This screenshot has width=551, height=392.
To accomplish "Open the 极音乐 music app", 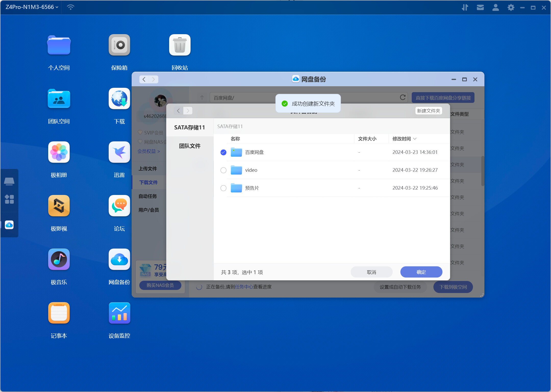I will [59, 260].
